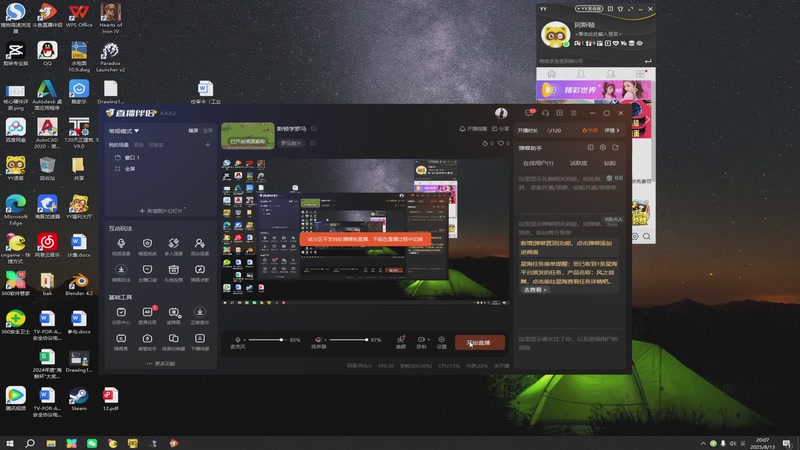Click the settings gear icon in 弹幕助手 header
Screen dimensions: 800x450
(603, 147)
